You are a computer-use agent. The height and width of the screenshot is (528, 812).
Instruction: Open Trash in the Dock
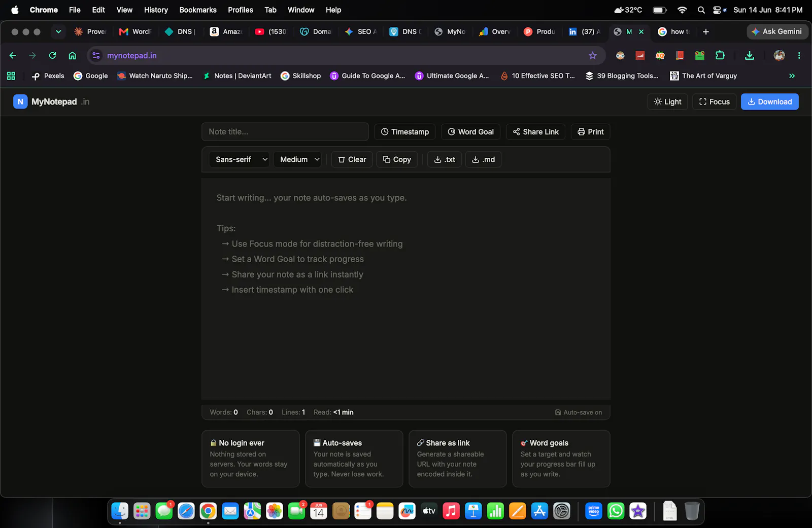692,511
